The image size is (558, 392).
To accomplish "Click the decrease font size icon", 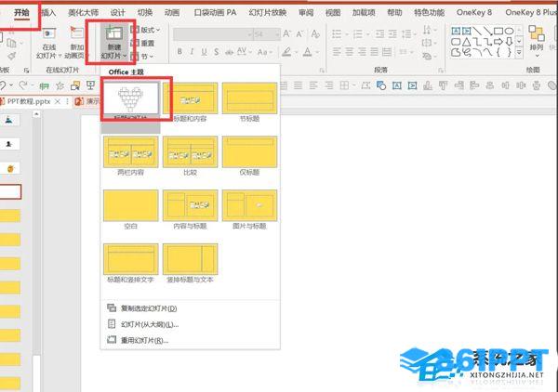I will 299,34.
